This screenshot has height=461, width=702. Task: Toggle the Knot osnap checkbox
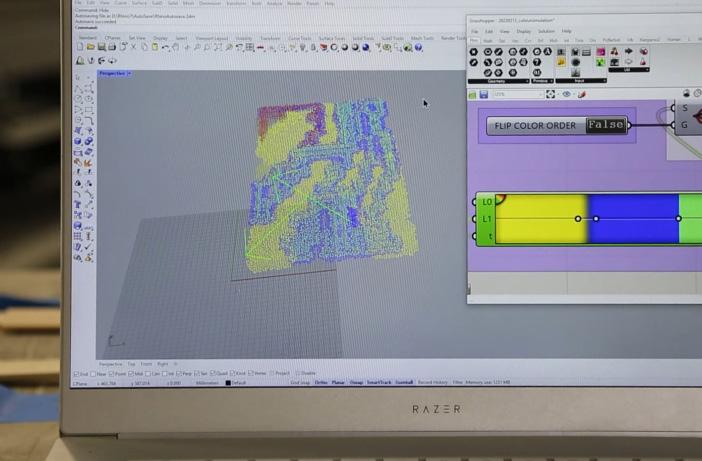[x=232, y=373]
